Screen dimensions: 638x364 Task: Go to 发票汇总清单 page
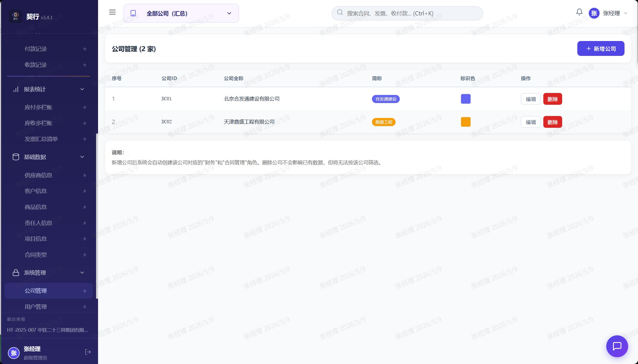coord(49,139)
